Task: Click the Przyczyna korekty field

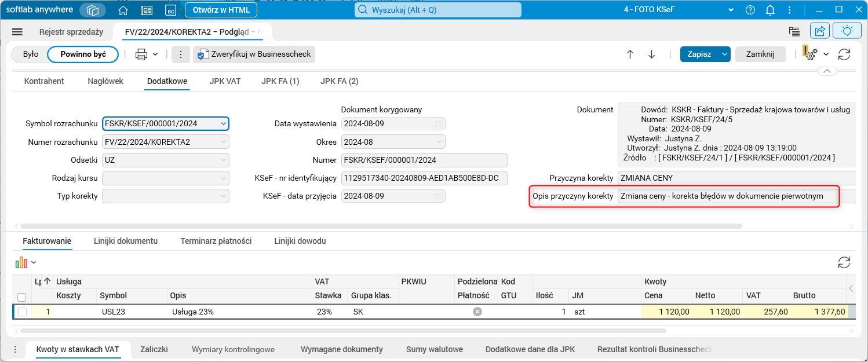Action: point(736,178)
